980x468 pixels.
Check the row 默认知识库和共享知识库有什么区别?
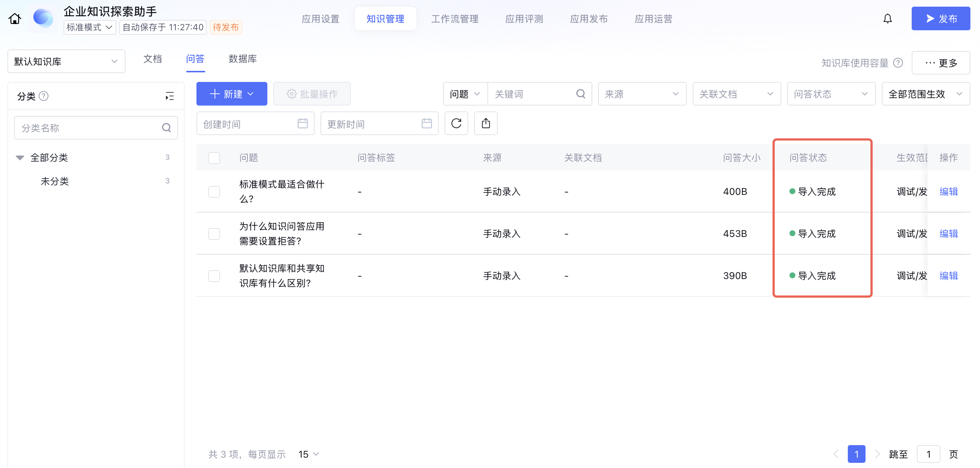(x=214, y=276)
